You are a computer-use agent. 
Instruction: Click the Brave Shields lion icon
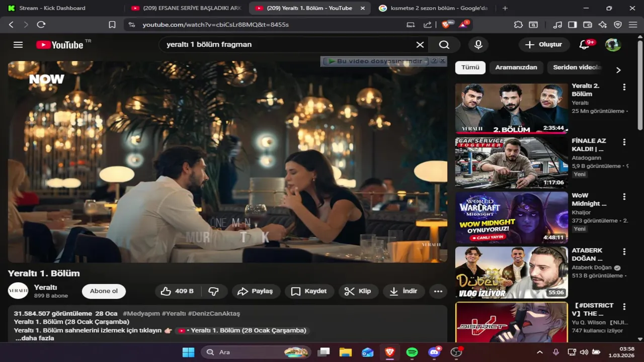446,25
